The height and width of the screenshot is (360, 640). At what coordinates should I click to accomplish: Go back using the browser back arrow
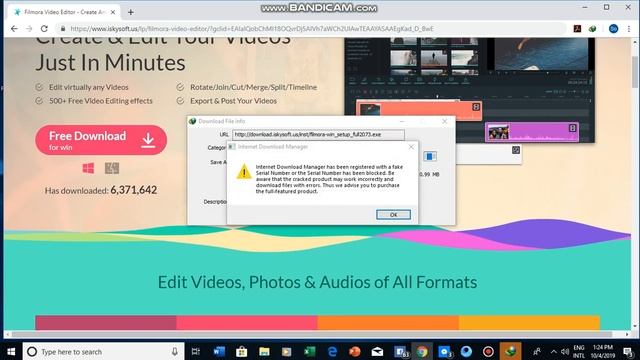(14, 29)
